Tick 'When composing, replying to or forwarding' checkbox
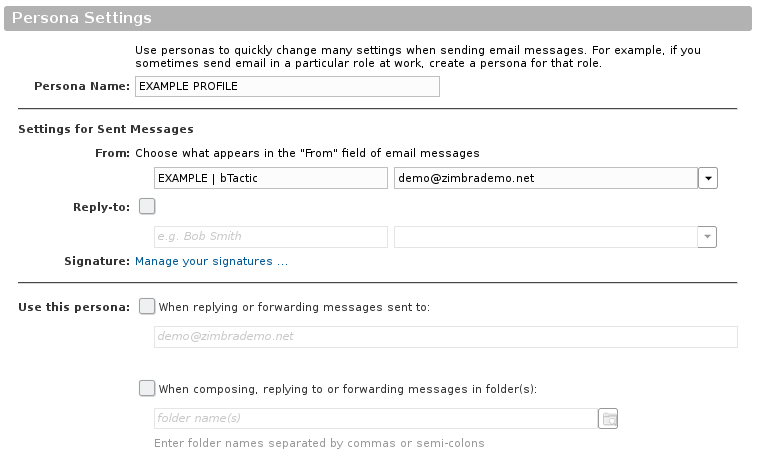Image resolution: width=773 pixels, height=473 pixels. 147,388
